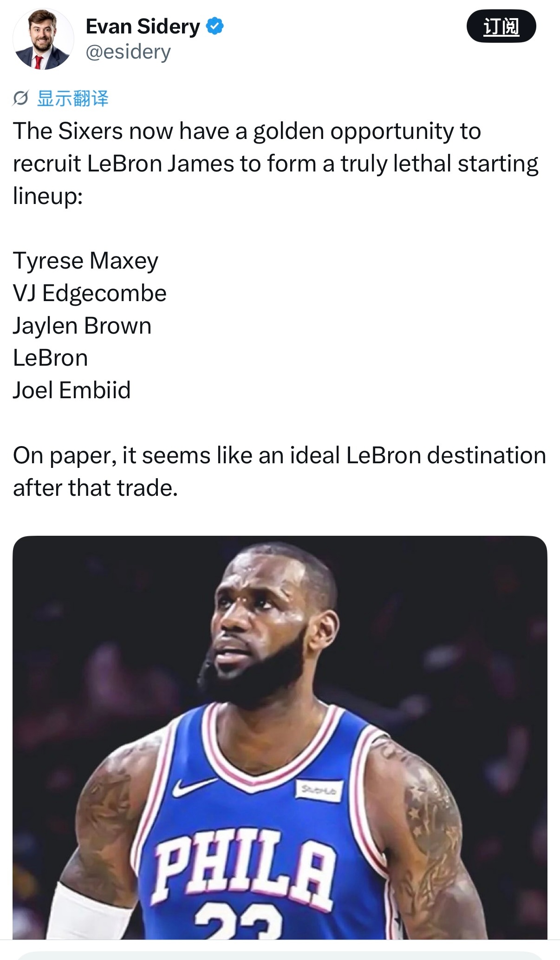Open Evan Sidery's profile avatar

coord(43,39)
